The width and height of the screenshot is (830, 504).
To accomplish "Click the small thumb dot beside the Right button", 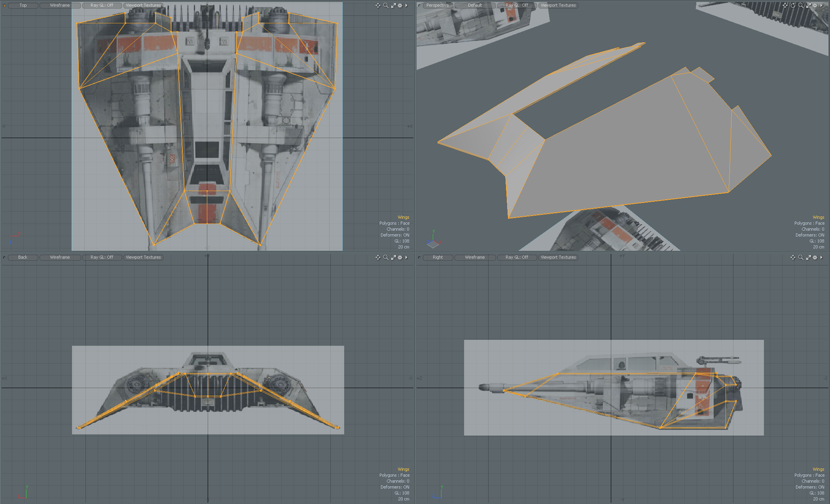I will click(419, 258).
